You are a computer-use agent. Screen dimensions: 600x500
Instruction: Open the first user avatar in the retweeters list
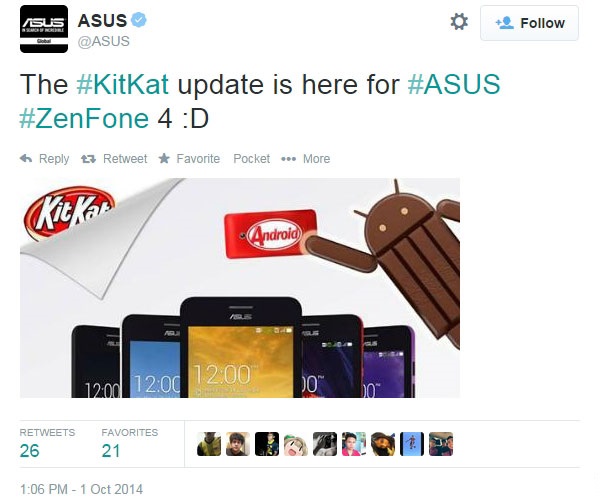coord(209,444)
